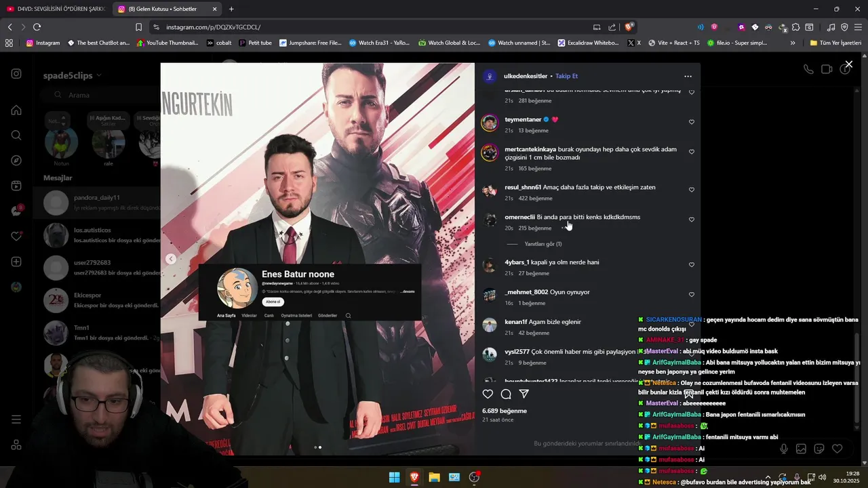The width and height of the screenshot is (868, 488).
Task: Attach image via message box photo icon
Action: 801,449
